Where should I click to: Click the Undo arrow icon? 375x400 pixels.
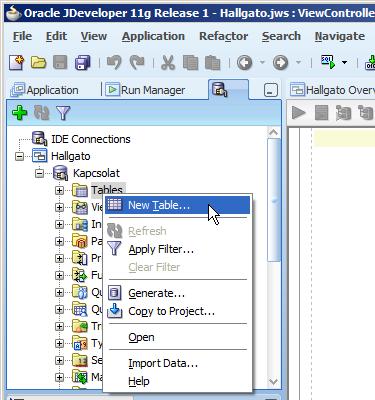click(114, 63)
